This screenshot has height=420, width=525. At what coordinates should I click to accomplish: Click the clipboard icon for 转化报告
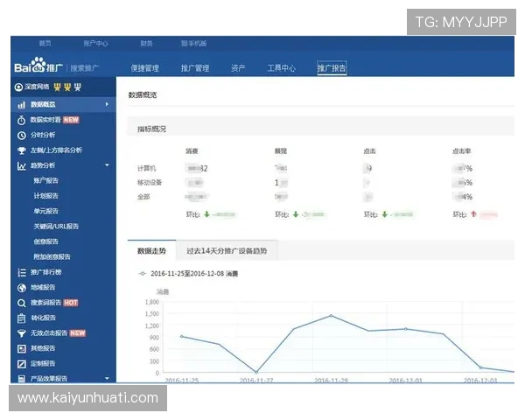tap(21, 318)
